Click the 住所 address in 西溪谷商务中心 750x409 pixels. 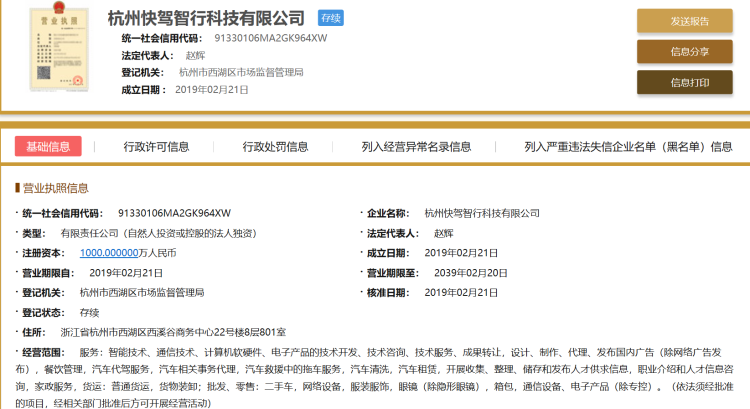173,332
